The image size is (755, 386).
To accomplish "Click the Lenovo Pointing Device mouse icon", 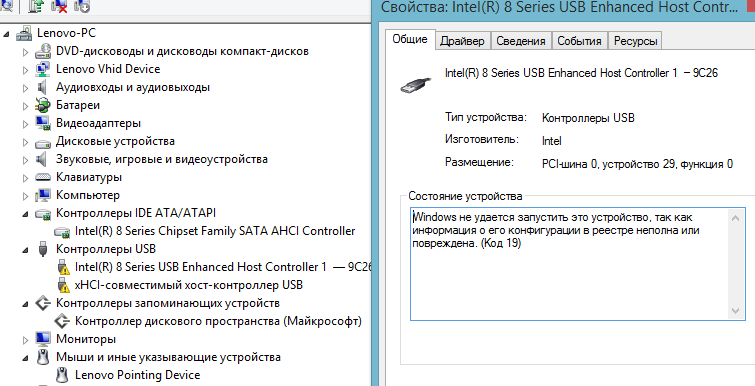I will [62, 375].
